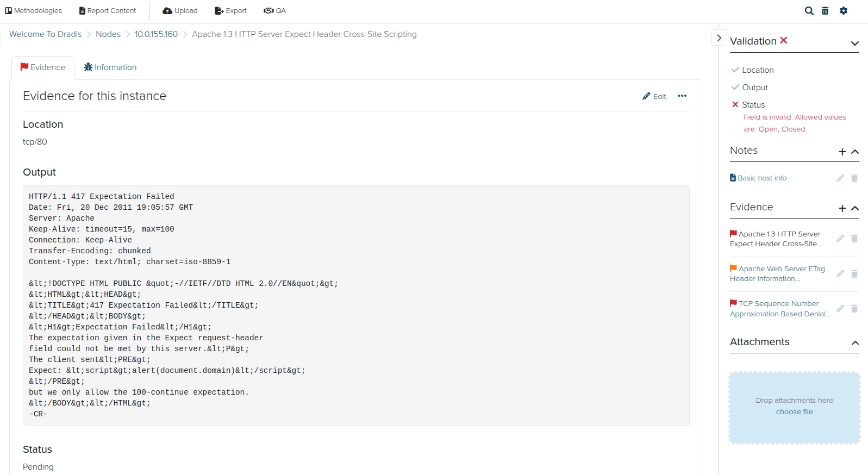This screenshot has height=474, width=868.
Task: Edit Apache Web Server ETag evidence
Action: pyautogui.click(x=840, y=273)
